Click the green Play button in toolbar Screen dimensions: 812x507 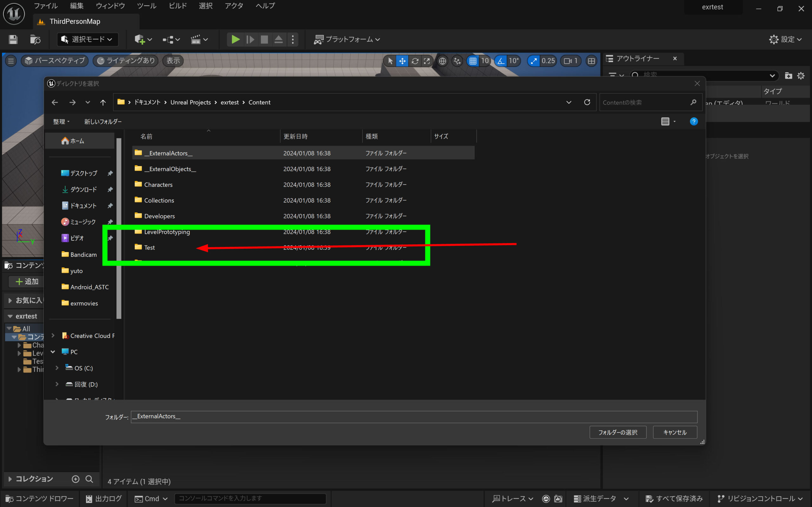[x=236, y=40]
